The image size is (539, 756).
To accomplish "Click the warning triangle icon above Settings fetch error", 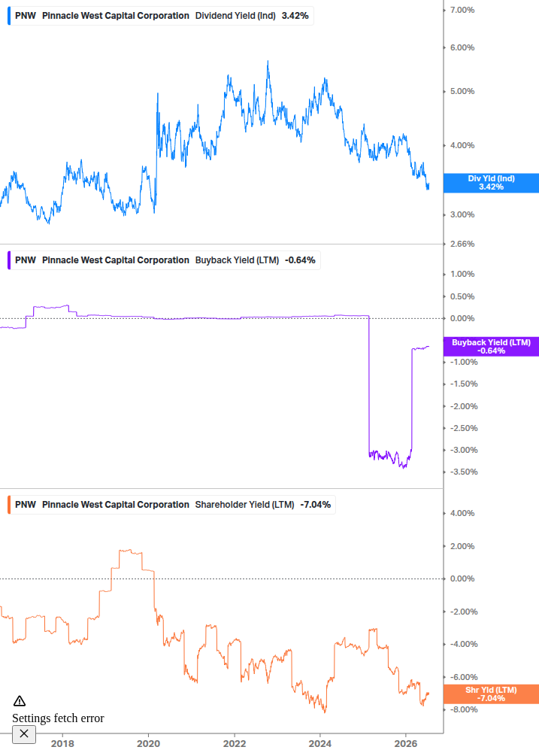I will 20,701.
